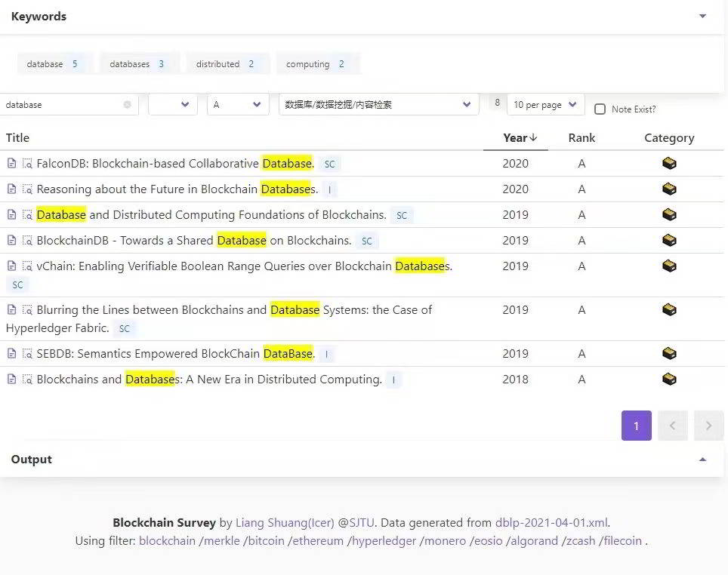Click category icon in Blockchains and Databases row
The image size is (728, 575).
[669, 379]
